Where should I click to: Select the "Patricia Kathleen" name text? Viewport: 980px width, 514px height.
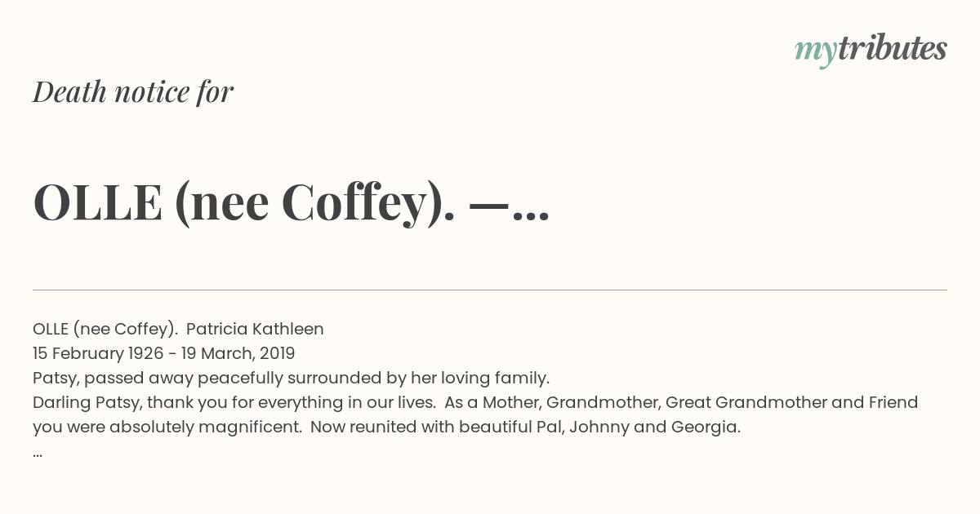click(x=255, y=329)
